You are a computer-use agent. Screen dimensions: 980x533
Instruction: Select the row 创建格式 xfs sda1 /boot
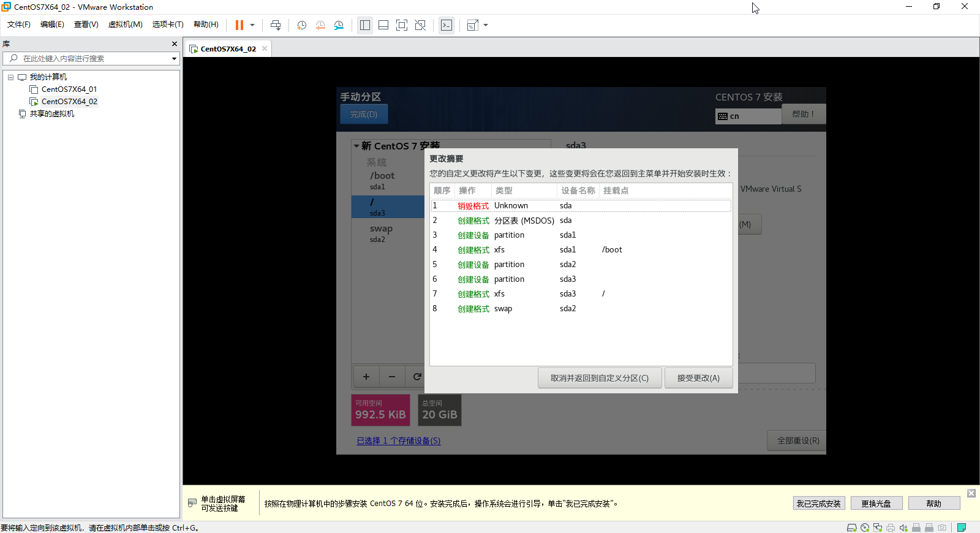581,250
